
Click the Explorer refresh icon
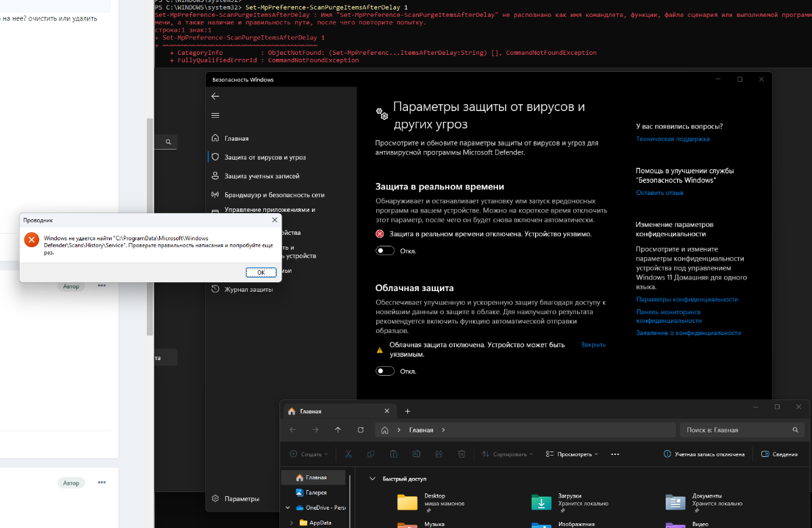coord(361,430)
